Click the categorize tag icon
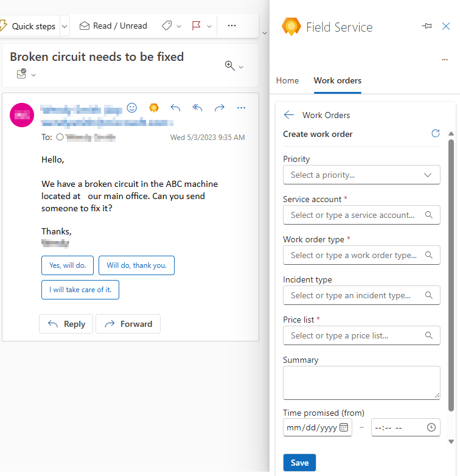Screen dimensions: 460x476 click(x=167, y=26)
